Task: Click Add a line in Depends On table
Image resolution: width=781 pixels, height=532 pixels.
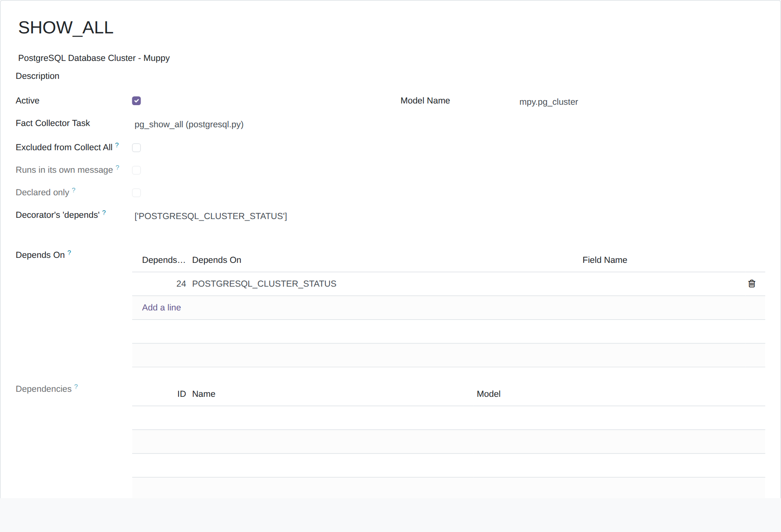Action: 161,308
